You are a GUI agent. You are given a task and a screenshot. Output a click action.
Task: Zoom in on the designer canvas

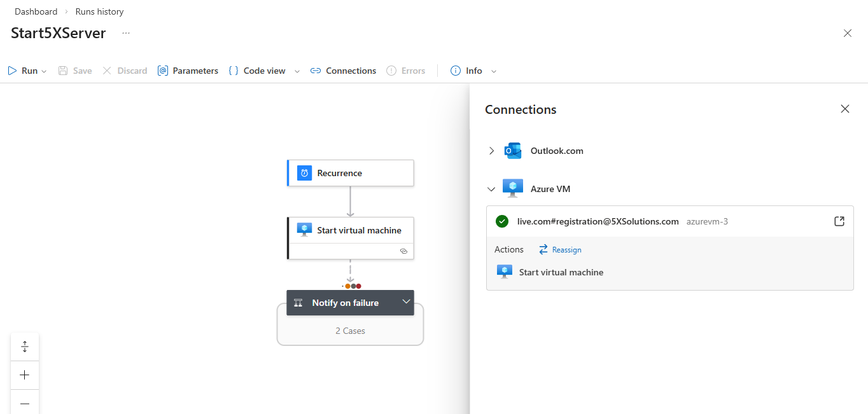coord(25,375)
